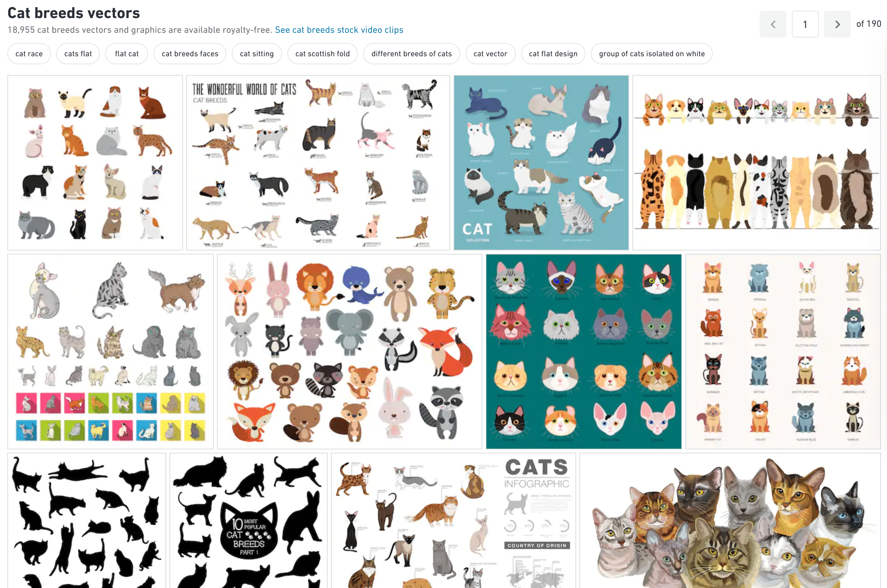Open '10 Most Popular Cat Breeds' silhouette image
Image resolution: width=887 pixels, height=588 pixels.
pyautogui.click(x=248, y=520)
